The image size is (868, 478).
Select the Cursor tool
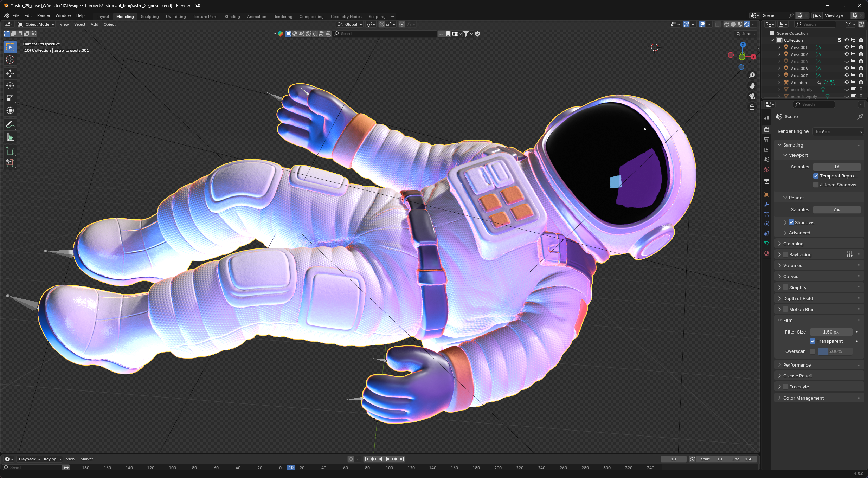(10, 60)
